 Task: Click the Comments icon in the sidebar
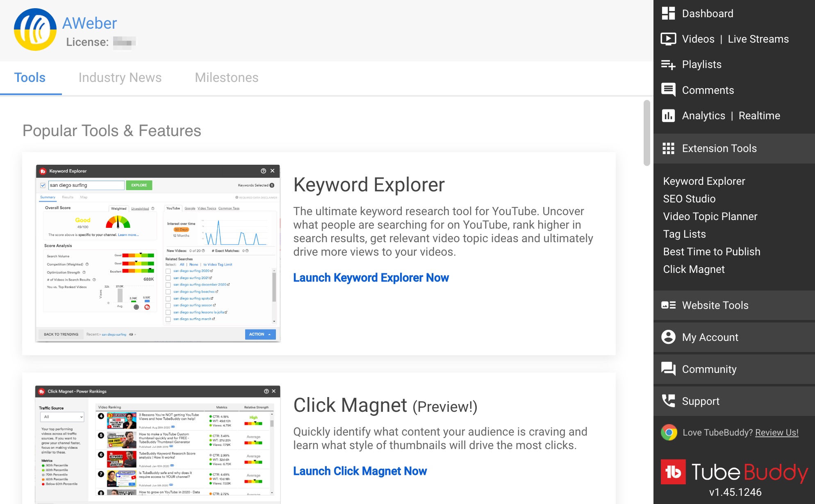pyautogui.click(x=669, y=90)
